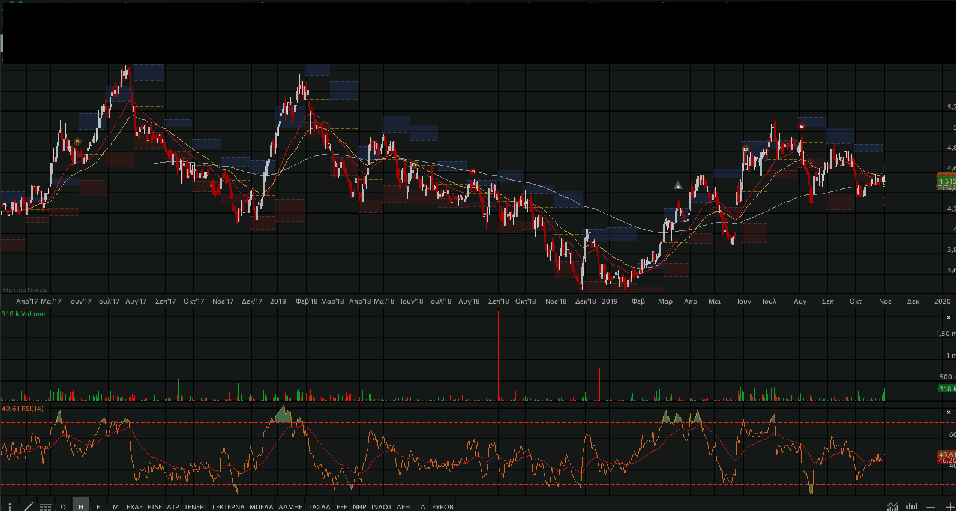The image size is (956, 511).
Task: Switch to the Μ monthly timeframe
Action: [115, 507]
